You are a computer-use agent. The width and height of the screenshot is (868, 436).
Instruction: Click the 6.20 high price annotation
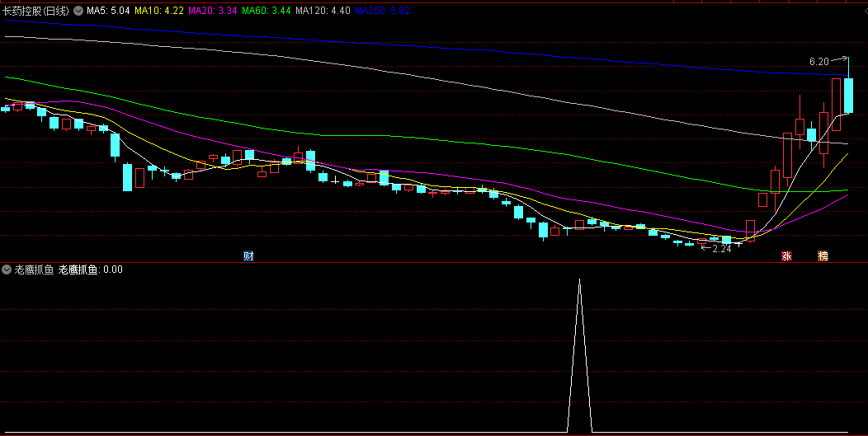coord(819,62)
